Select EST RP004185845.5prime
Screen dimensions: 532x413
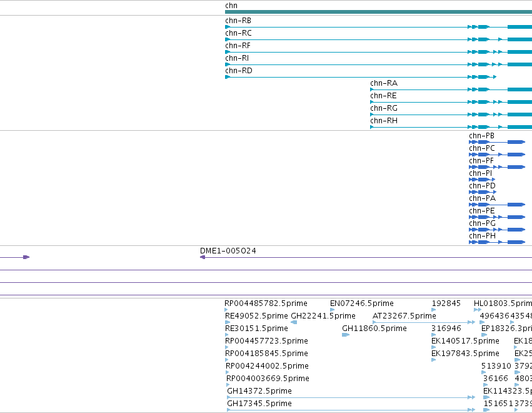[266, 354]
